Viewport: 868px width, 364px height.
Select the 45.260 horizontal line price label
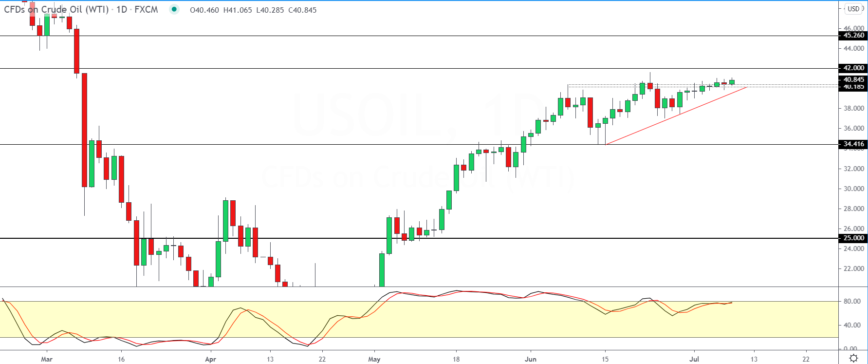(x=852, y=36)
